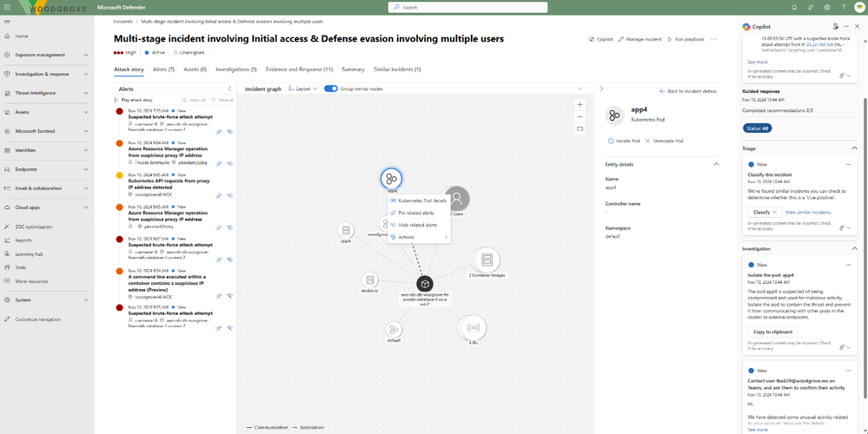The height and width of the screenshot is (434, 868).
Task: Switch to the Assets (6) tab
Action: tap(195, 69)
